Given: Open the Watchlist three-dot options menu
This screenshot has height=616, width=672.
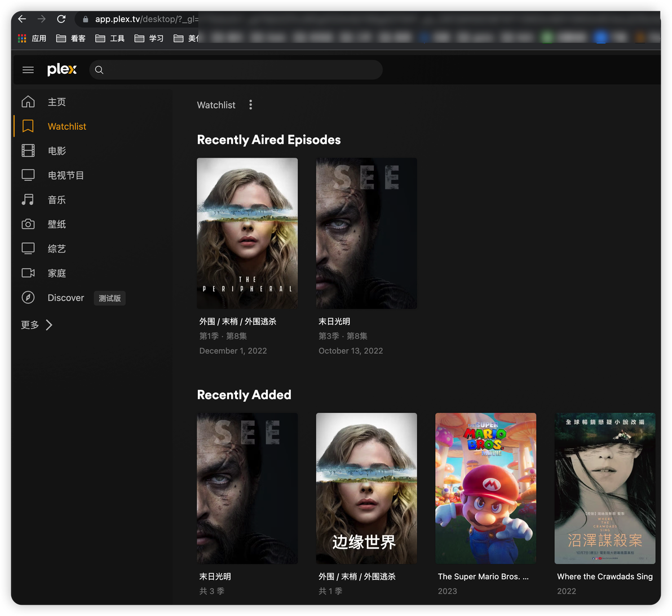Looking at the screenshot, I should point(250,105).
